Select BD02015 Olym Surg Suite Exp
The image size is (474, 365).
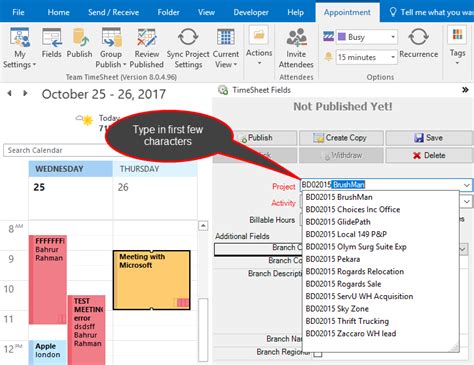pos(380,247)
